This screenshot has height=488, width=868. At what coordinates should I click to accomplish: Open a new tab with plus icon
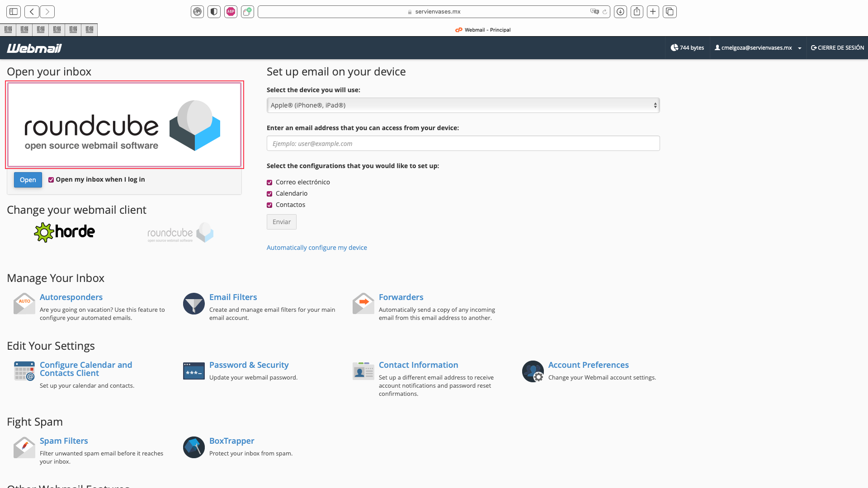(x=653, y=12)
